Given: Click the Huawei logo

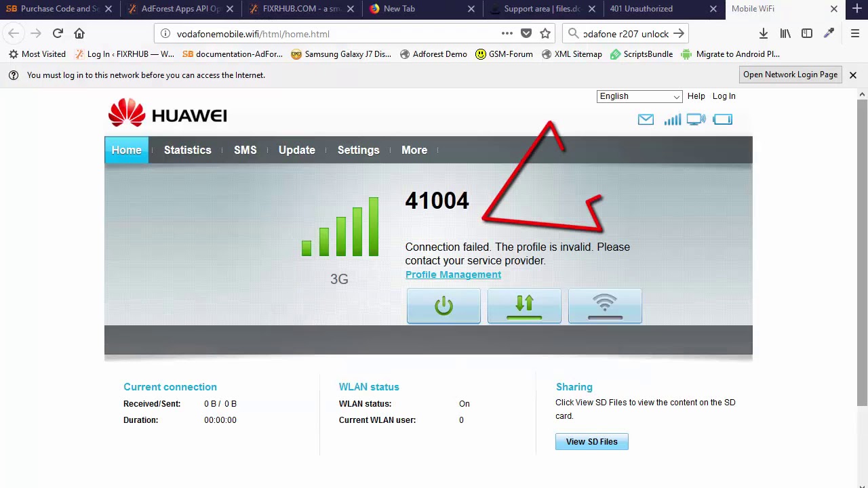Looking at the screenshot, I should tap(167, 113).
